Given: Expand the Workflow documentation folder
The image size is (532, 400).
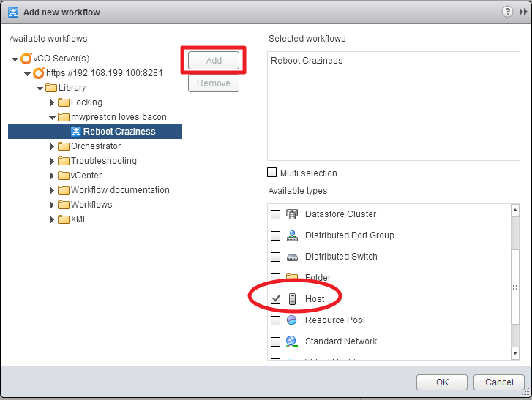Looking at the screenshot, I should tap(52, 191).
